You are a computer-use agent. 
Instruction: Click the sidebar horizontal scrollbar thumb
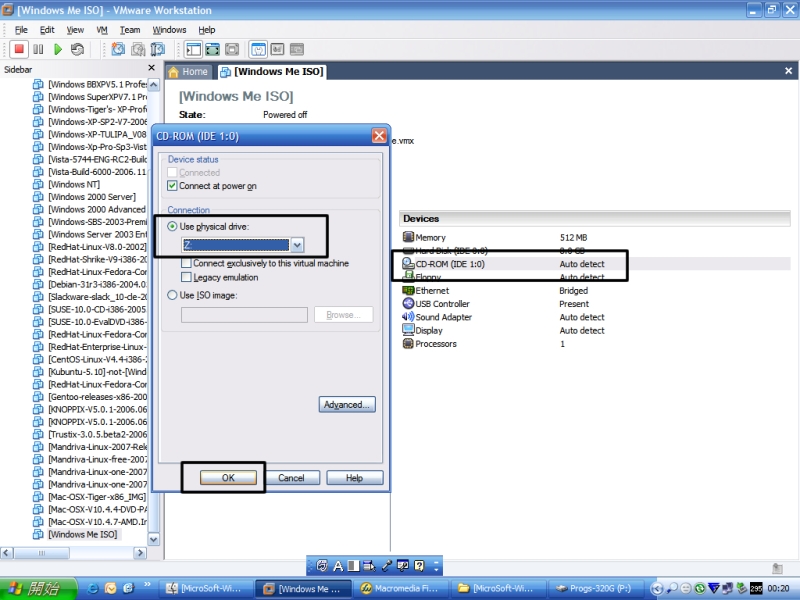pyautogui.click(x=42, y=553)
